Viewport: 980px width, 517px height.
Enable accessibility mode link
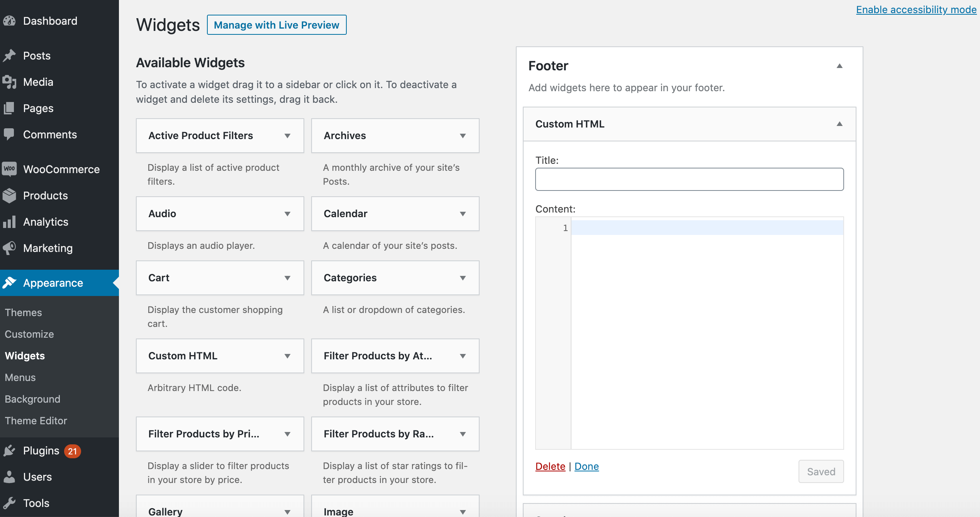(916, 10)
